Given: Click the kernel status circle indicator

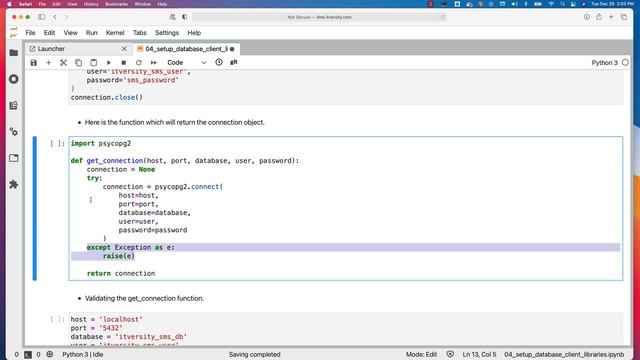Looking at the screenshot, I should [x=625, y=62].
